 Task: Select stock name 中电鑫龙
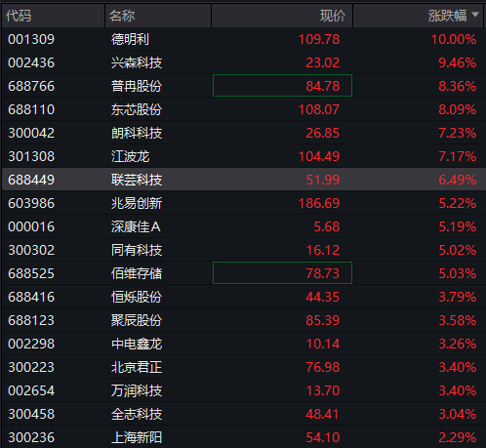(137, 344)
